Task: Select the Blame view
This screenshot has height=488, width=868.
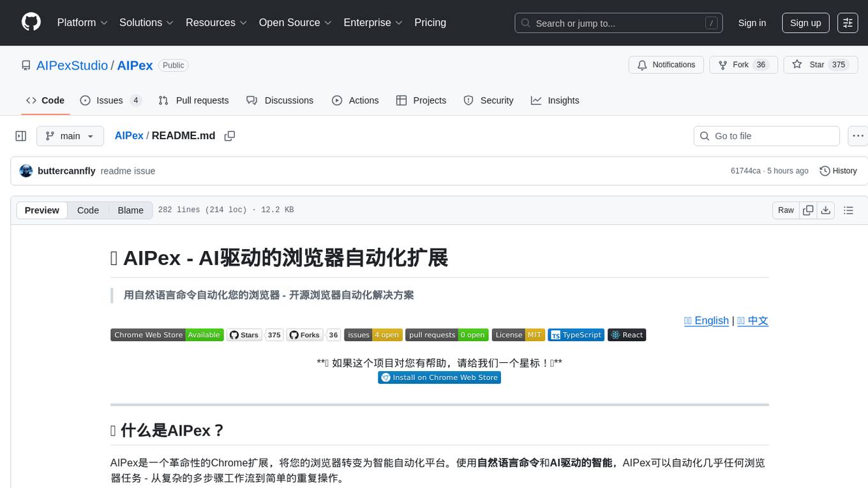Action: pyautogui.click(x=130, y=210)
